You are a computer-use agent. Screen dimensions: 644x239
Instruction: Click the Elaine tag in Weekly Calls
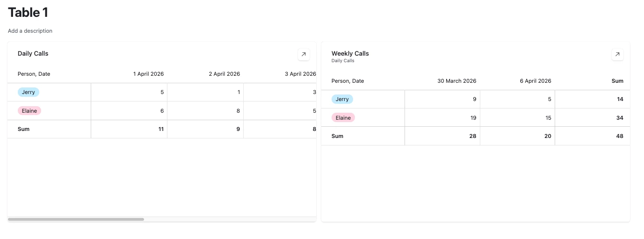[343, 118]
